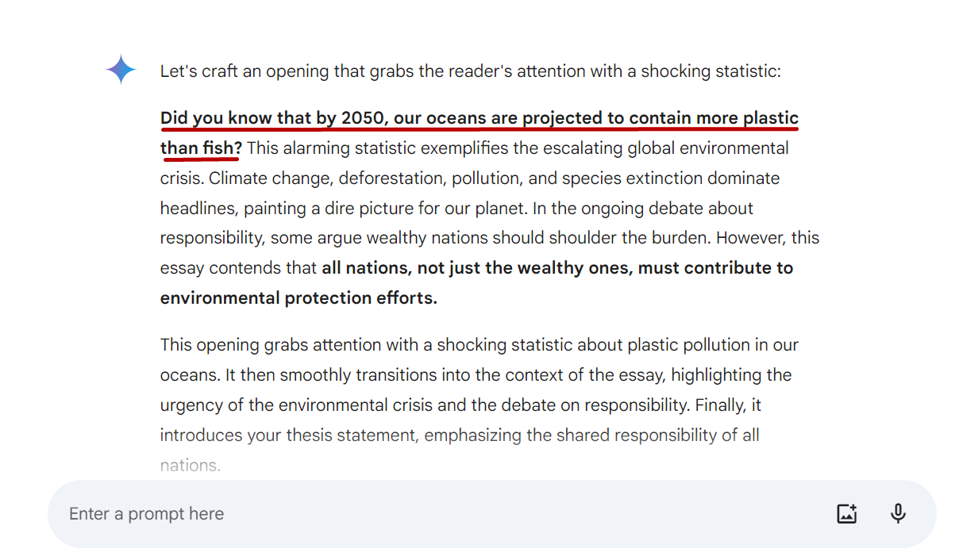Click the upload image icon
Screen dimensions: 959x560
pos(847,514)
